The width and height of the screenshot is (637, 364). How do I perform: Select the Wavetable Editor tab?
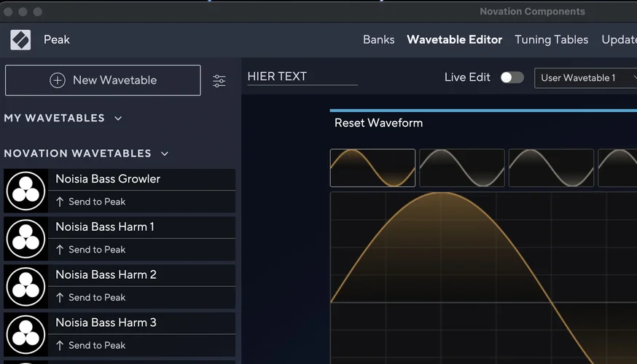click(x=454, y=40)
